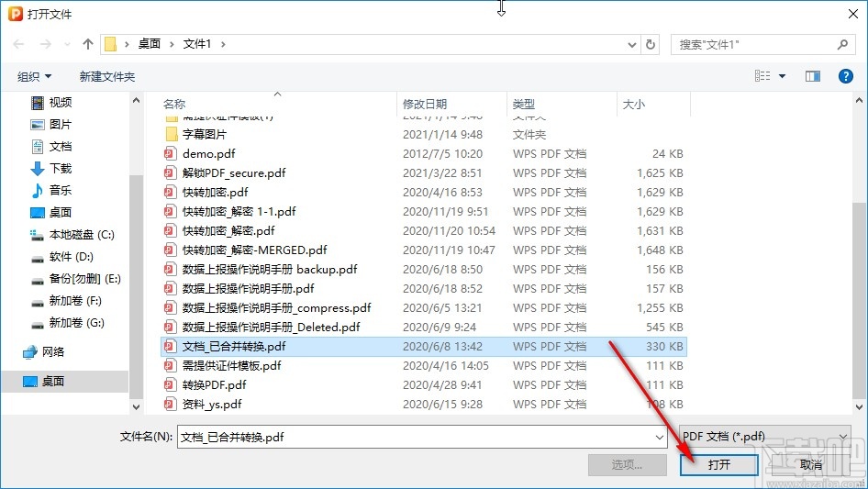Viewport: 868px width, 489px height.
Task: Click the navigation pane scroll down arrow
Action: pos(136,407)
